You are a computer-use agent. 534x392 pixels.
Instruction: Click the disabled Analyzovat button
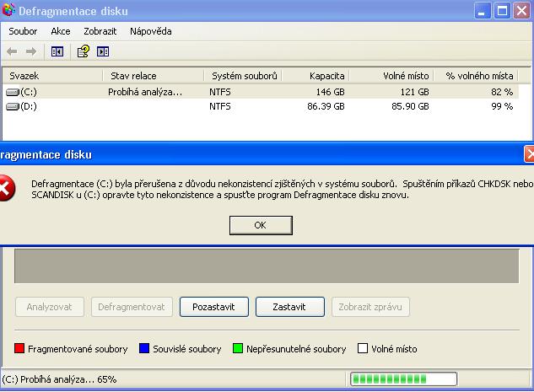[x=50, y=307]
